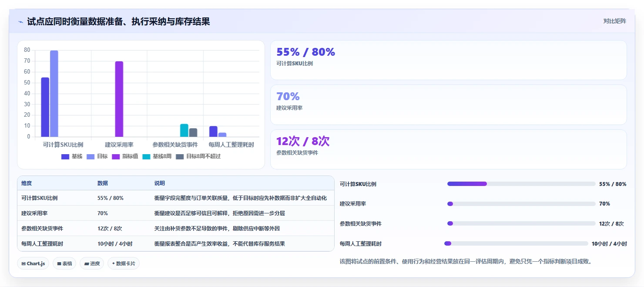Screen dimensions: 644x287
Task: Click the chart x-axis label 建议采用率
Action: coord(119,145)
